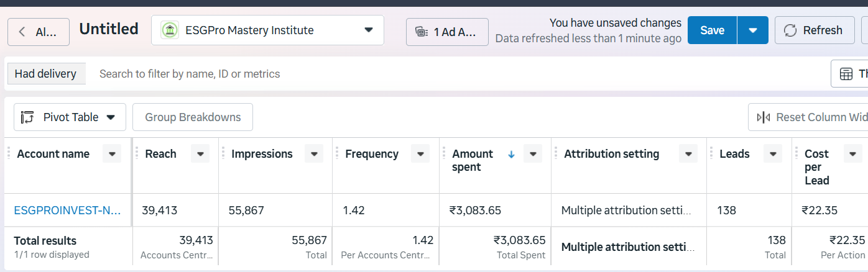Click the back arrow icon

pos(22,32)
